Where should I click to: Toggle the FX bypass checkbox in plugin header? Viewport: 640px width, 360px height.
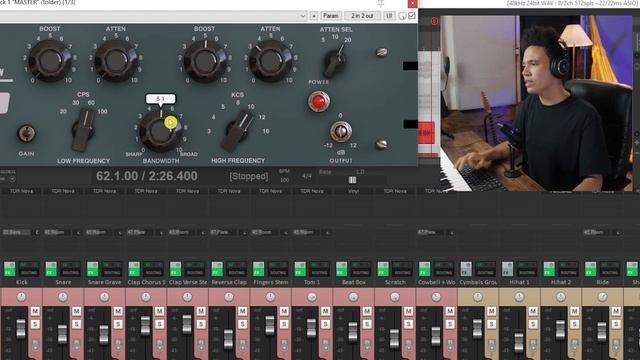click(x=411, y=16)
